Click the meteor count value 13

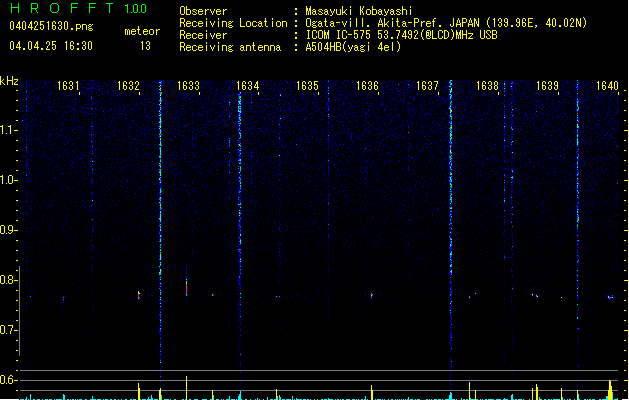[x=145, y=46]
